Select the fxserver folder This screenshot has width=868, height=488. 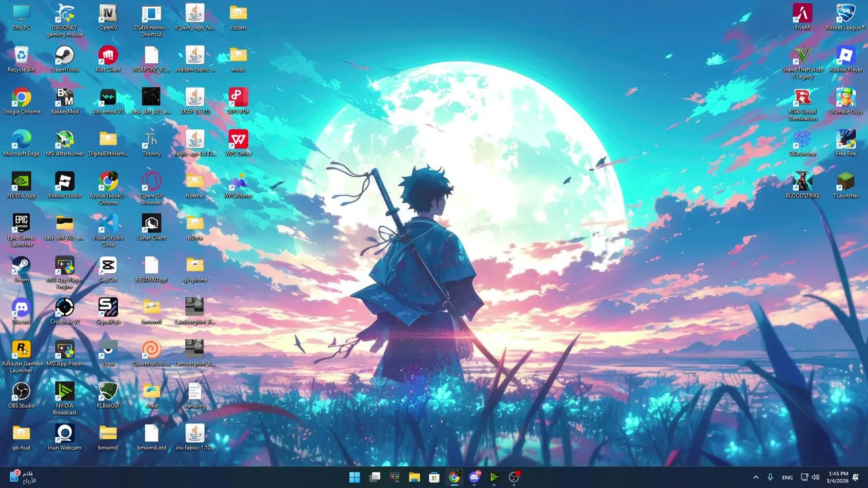coord(195,186)
